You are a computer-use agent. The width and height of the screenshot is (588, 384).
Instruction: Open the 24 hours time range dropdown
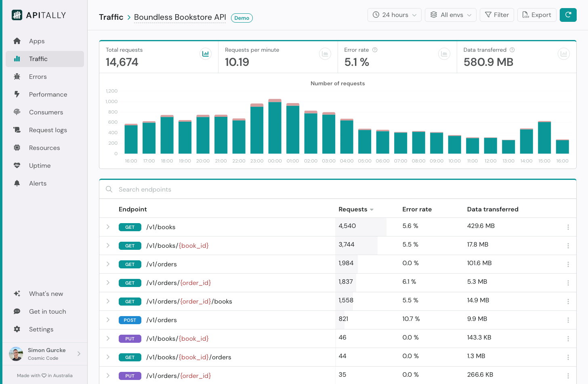point(394,15)
